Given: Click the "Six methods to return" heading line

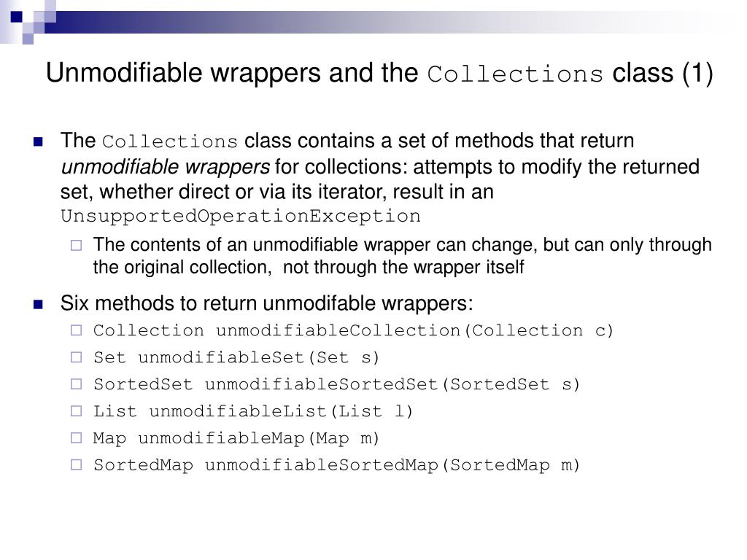Looking at the screenshot, I should coord(267,303).
